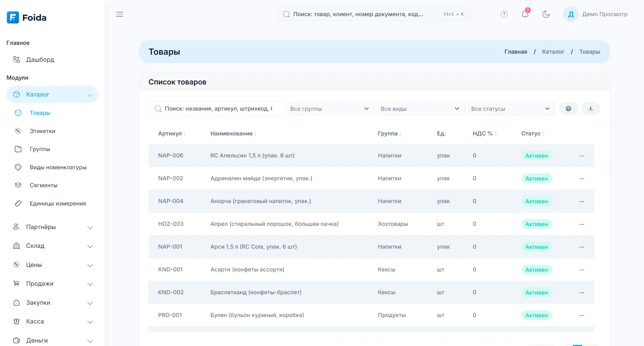Download the product list export
Viewport: 644px width, 346px height.
click(591, 109)
